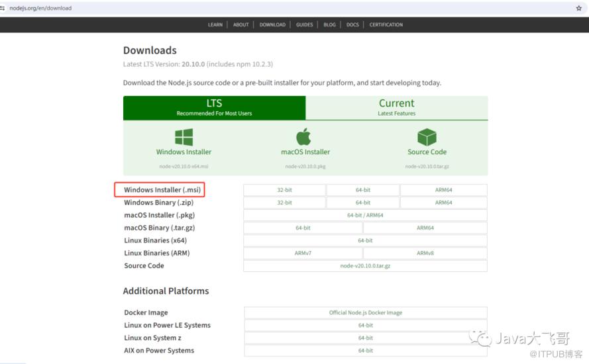This screenshot has height=364, width=589.
Task: Download Windows Installer (.msi) 64-bit
Action: (x=363, y=190)
